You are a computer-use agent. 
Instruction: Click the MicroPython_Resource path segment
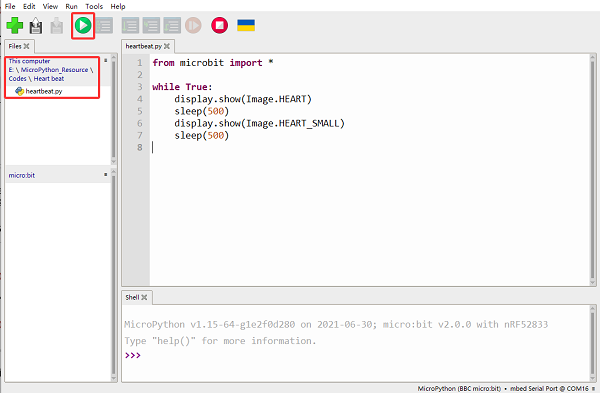pos(54,70)
